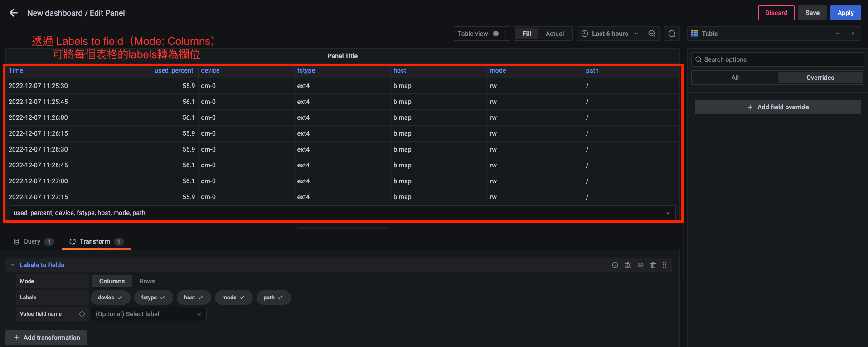Select the Overrides tab
The image size is (868, 347).
(x=820, y=78)
